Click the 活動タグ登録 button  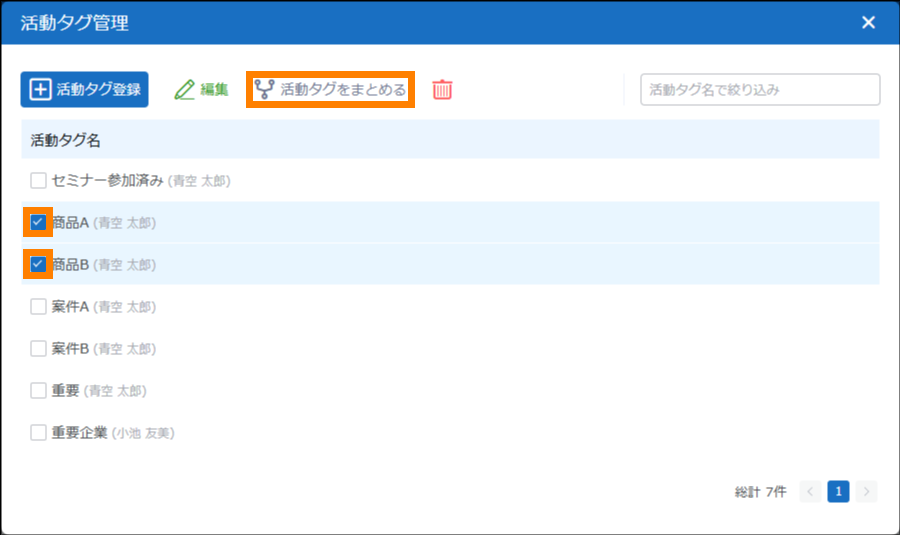click(x=84, y=89)
